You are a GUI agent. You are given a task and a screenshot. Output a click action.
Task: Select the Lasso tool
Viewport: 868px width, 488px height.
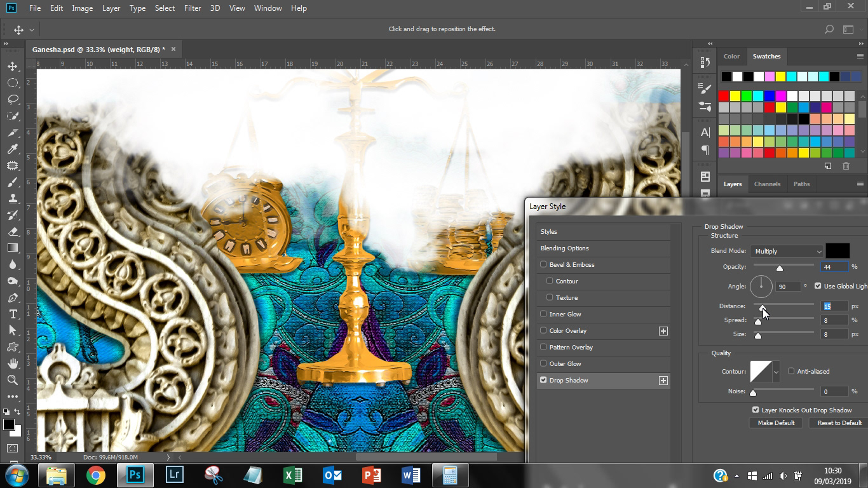(x=13, y=100)
